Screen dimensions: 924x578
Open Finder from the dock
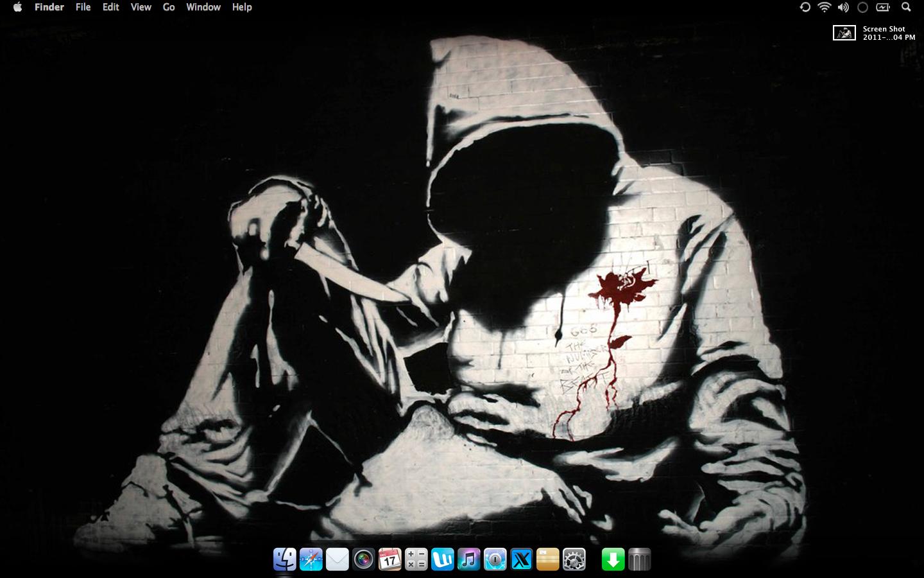pos(285,559)
